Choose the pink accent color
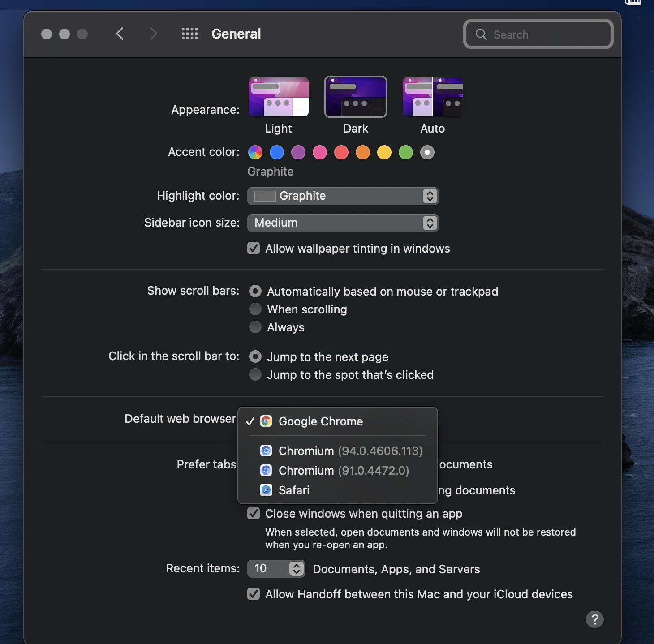 320,152
